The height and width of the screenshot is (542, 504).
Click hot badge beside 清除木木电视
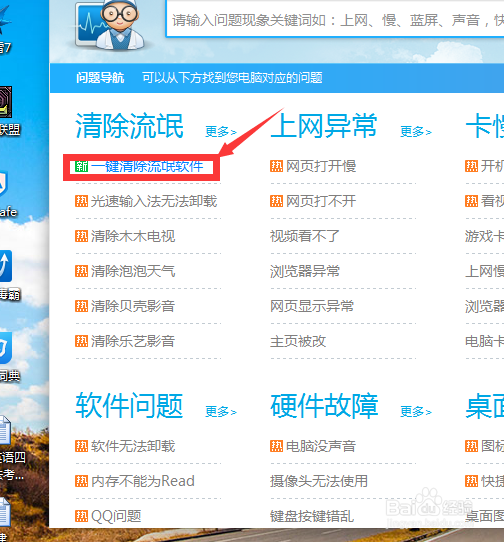(82, 236)
